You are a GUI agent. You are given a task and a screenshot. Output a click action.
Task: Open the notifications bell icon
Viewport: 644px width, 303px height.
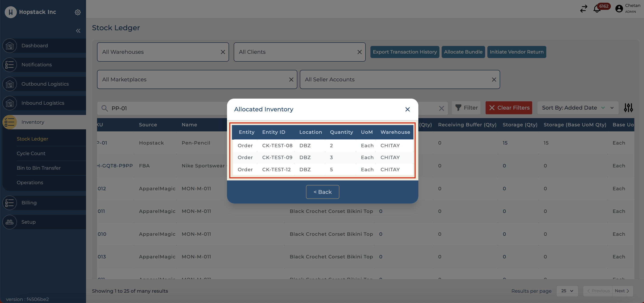pos(597,9)
